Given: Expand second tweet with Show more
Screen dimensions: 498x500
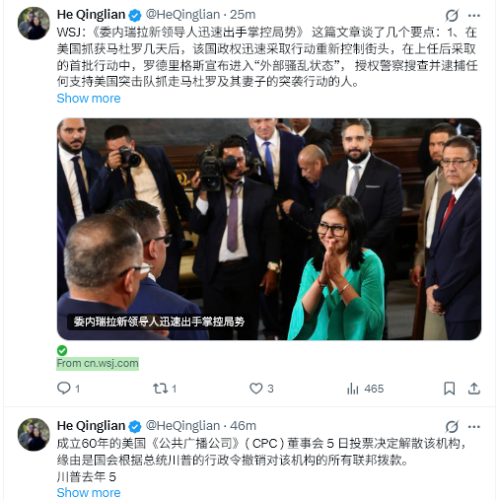Looking at the screenshot, I should point(89,493).
